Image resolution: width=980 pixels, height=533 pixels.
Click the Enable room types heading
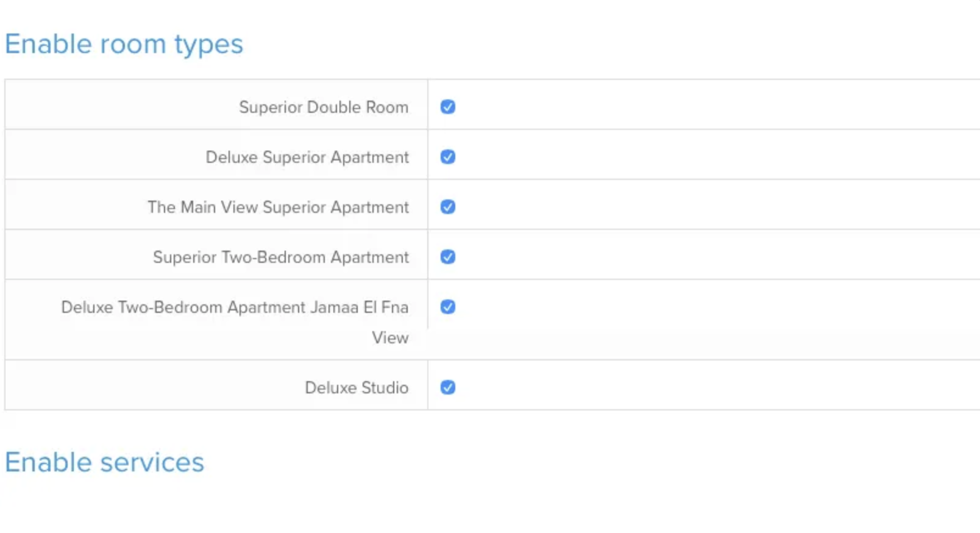point(124,44)
